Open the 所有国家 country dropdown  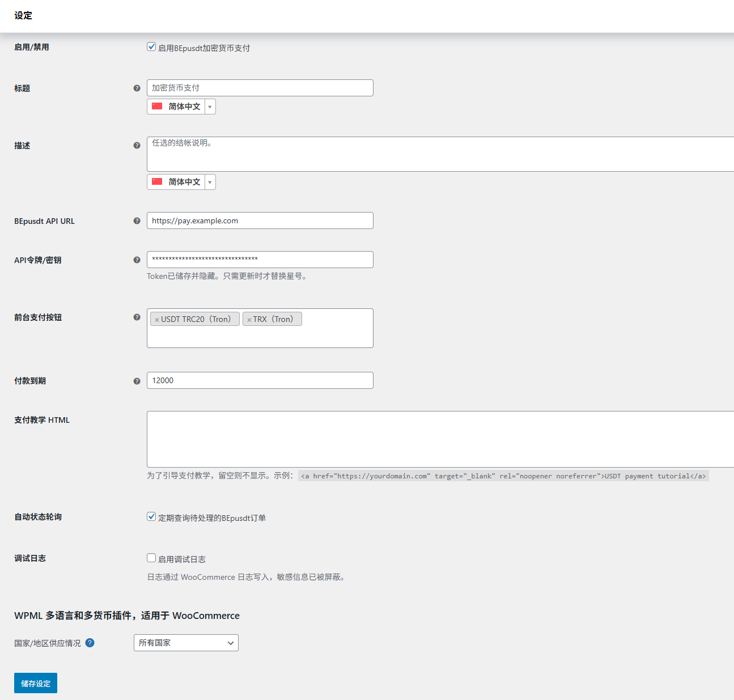[x=186, y=643]
